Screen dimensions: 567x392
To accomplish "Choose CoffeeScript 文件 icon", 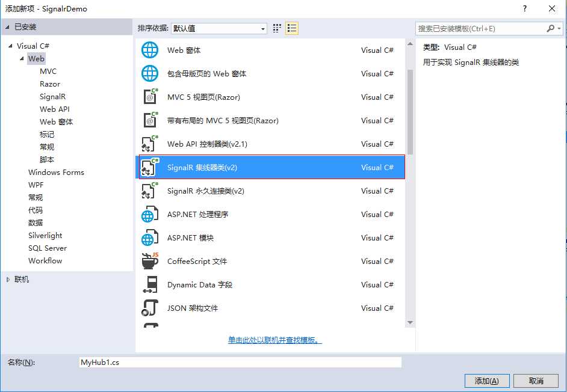I will tap(150, 261).
